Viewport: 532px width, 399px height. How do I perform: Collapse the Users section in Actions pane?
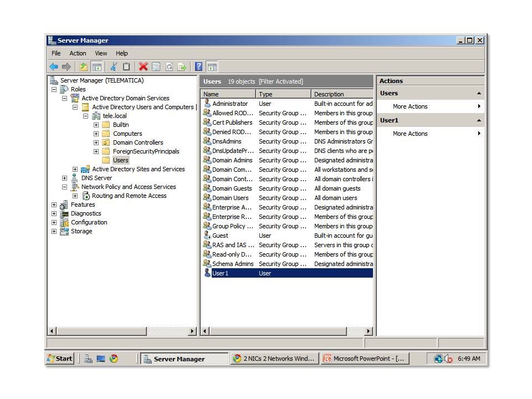click(479, 93)
